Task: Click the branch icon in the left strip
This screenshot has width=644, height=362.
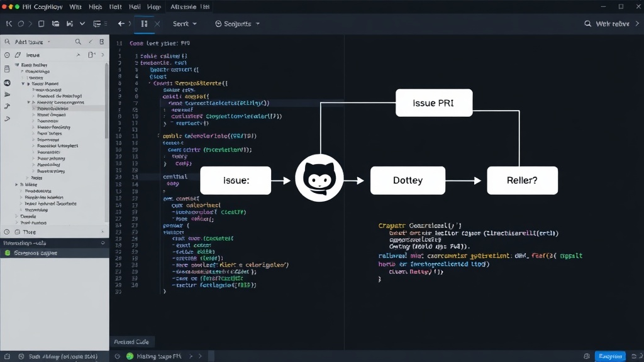Action: (x=7, y=106)
